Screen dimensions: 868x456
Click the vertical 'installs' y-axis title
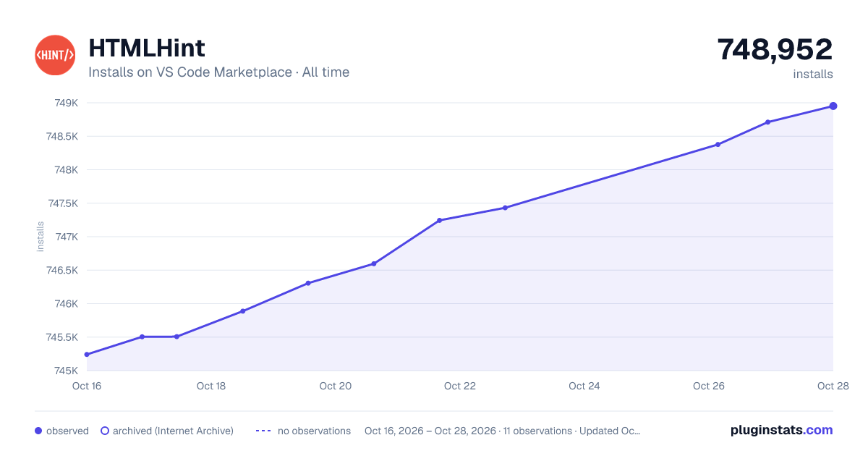41,237
